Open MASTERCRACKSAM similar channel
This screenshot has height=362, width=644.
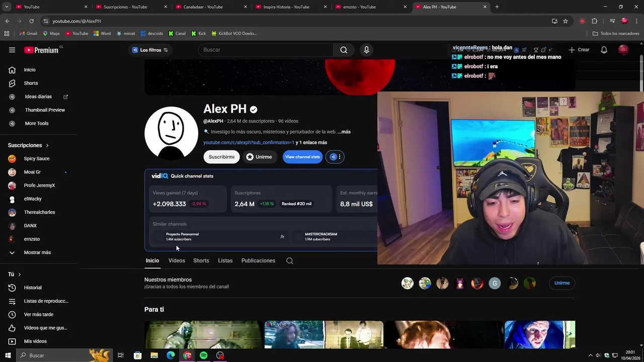321,236
